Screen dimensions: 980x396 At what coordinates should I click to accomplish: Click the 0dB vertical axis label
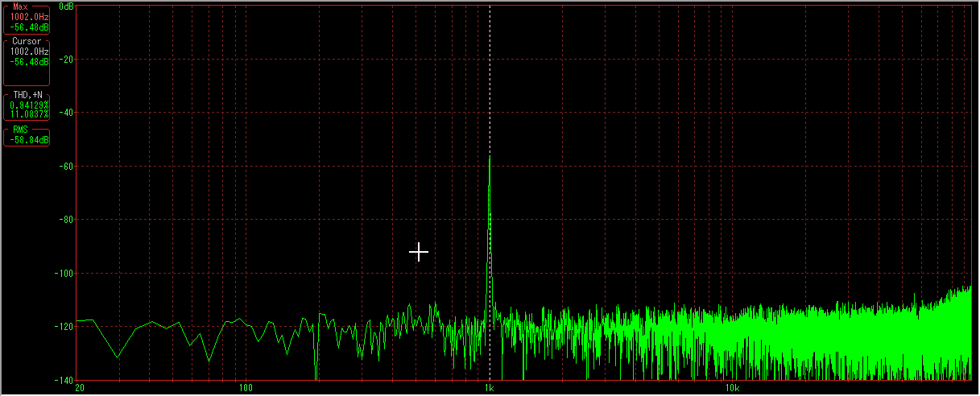65,6
